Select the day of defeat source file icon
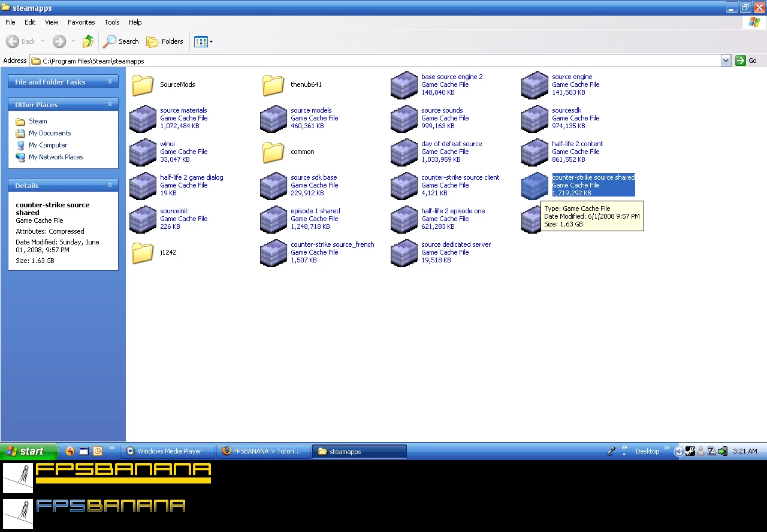This screenshot has width=767, height=532. coord(404,152)
